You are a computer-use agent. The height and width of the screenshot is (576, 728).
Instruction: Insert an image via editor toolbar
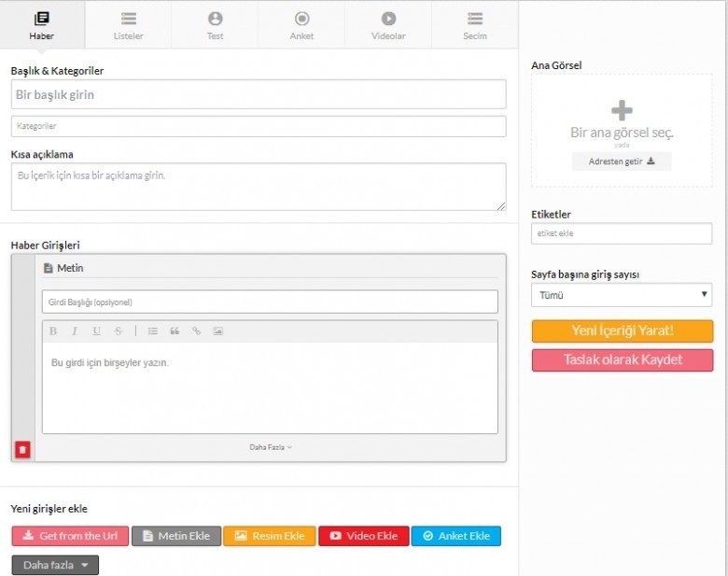218,331
